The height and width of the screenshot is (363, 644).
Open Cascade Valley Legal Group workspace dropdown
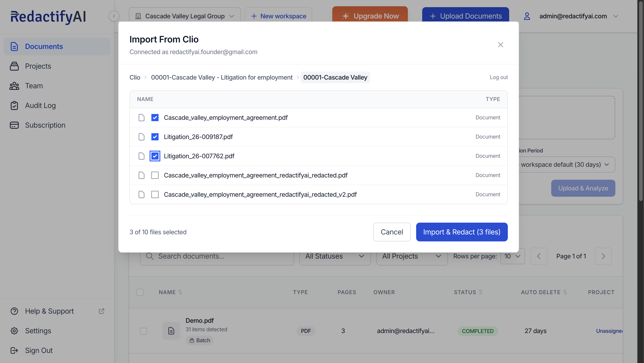coord(185,16)
